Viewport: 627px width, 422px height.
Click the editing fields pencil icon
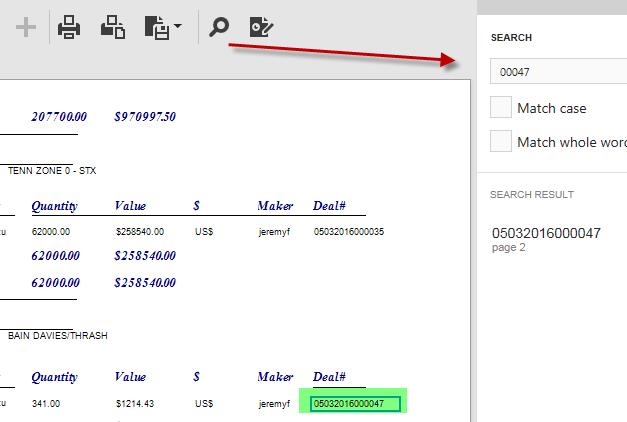click(261, 27)
